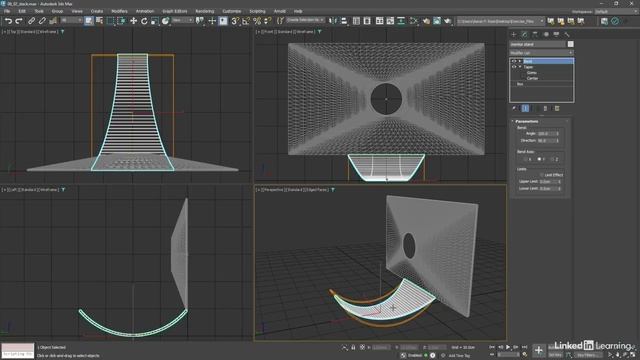Select Bend Axis X radio button
This screenshot has width=640, height=360.
[x=526, y=159]
